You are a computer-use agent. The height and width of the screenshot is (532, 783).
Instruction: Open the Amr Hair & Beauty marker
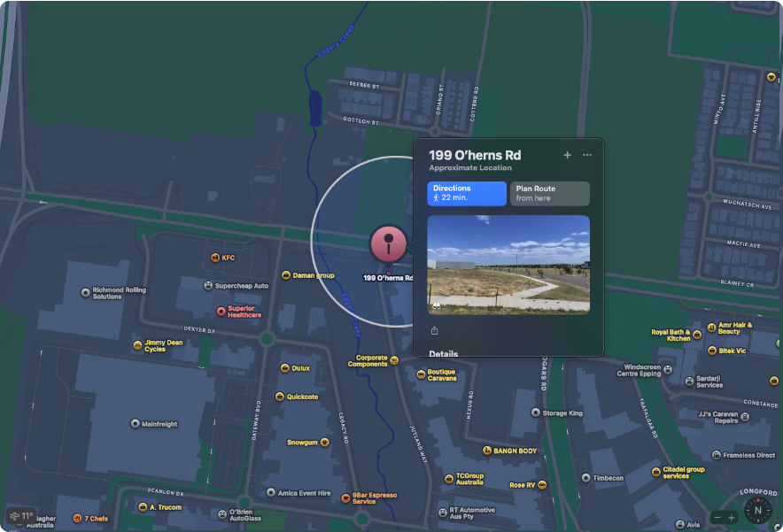(x=711, y=328)
